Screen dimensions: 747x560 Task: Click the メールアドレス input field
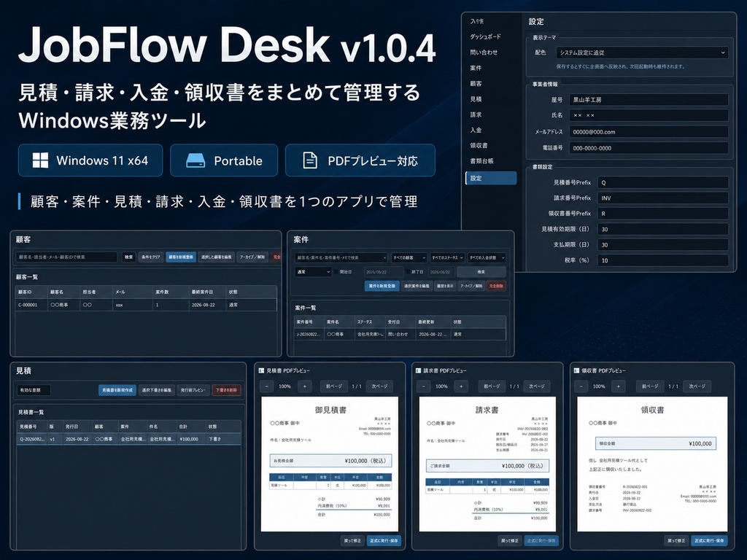[x=649, y=132]
